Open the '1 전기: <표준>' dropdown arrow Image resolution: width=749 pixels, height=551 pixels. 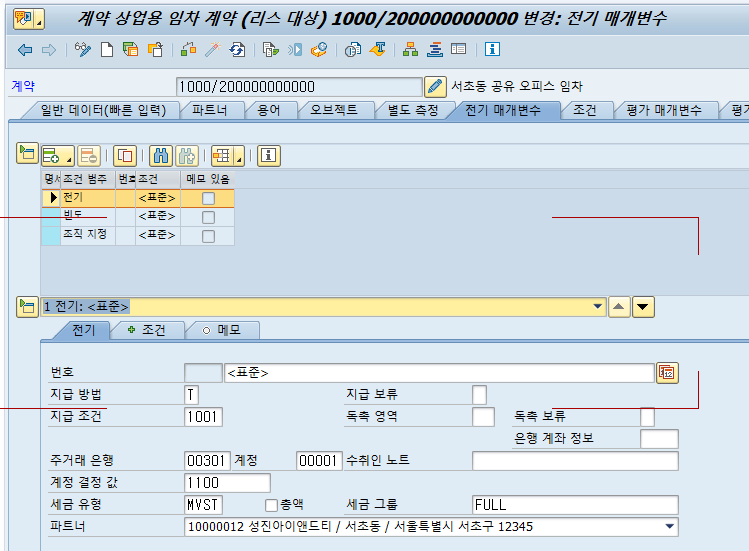point(598,306)
